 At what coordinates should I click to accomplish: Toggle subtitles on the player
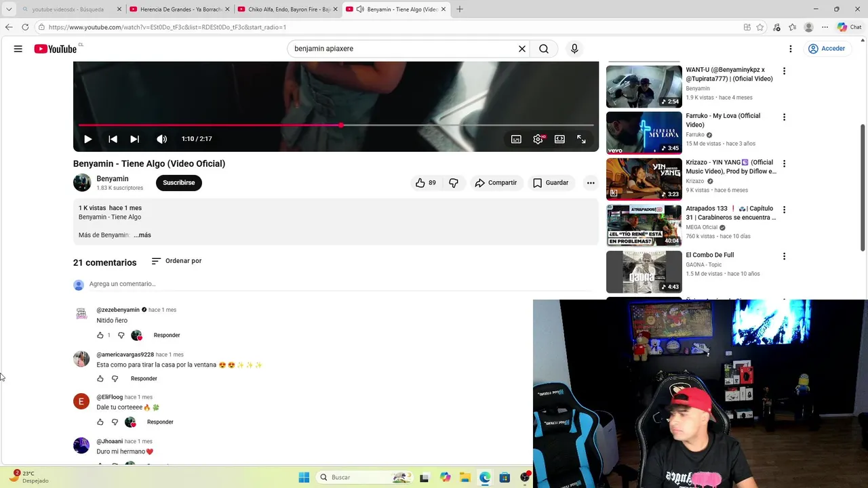tap(516, 139)
